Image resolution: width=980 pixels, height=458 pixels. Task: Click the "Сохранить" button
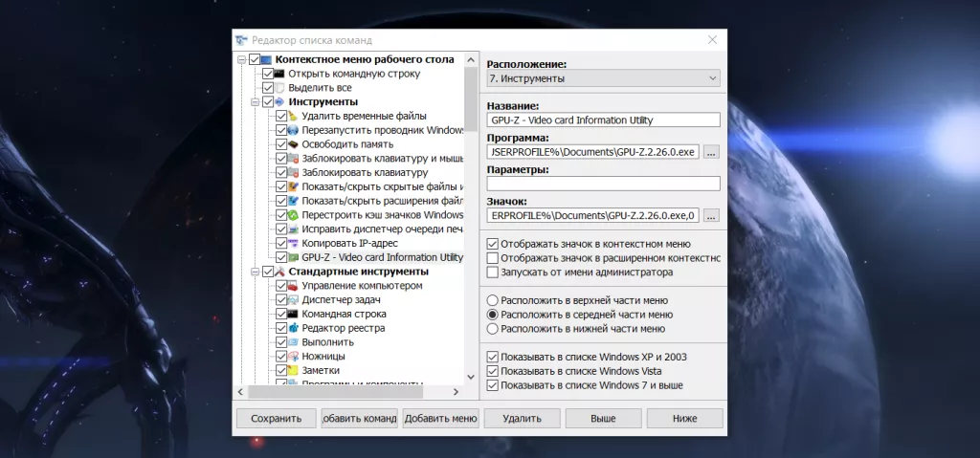(276, 418)
